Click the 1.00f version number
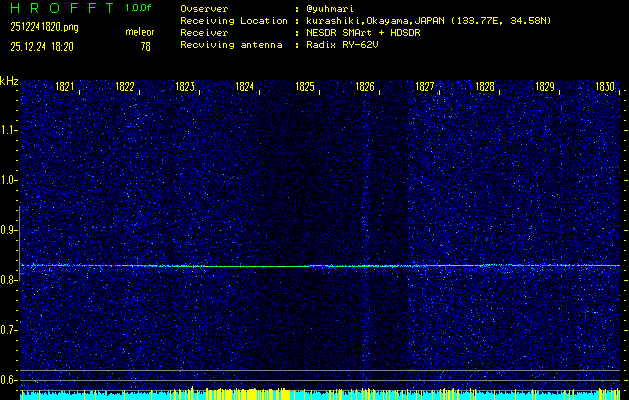This screenshot has height=400, width=629. pos(139,8)
